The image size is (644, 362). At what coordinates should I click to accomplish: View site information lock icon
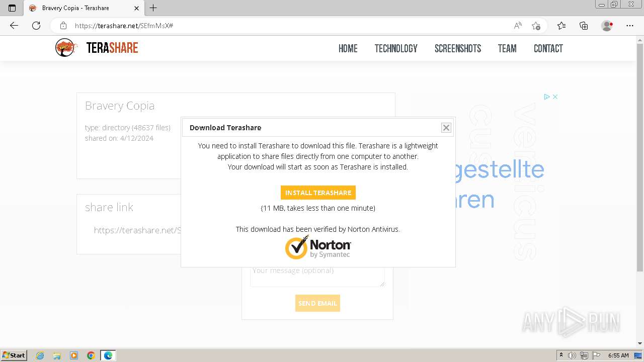pos(63,26)
